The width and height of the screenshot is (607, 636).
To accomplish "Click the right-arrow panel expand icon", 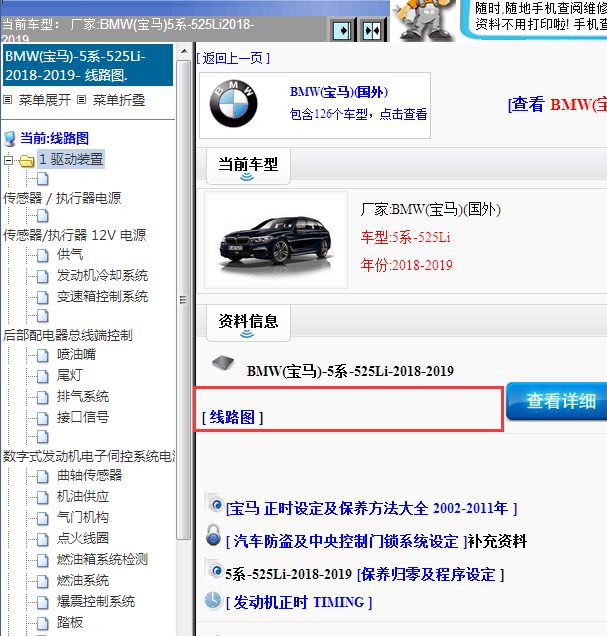I will pyautogui.click(x=341, y=30).
